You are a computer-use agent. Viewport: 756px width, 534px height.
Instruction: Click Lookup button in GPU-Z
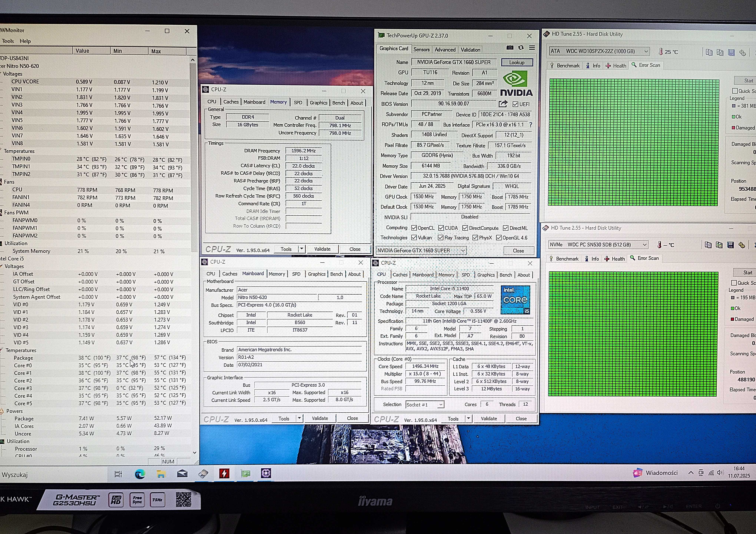click(x=517, y=63)
